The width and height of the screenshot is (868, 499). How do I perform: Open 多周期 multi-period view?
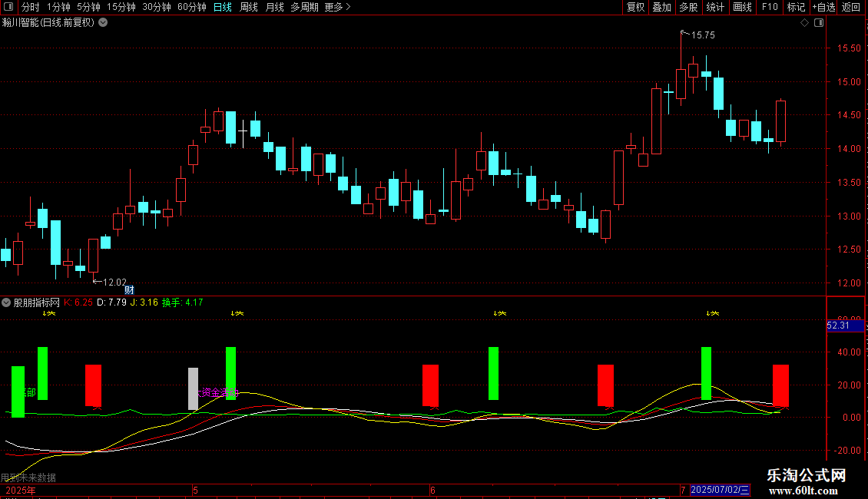[304, 7]
